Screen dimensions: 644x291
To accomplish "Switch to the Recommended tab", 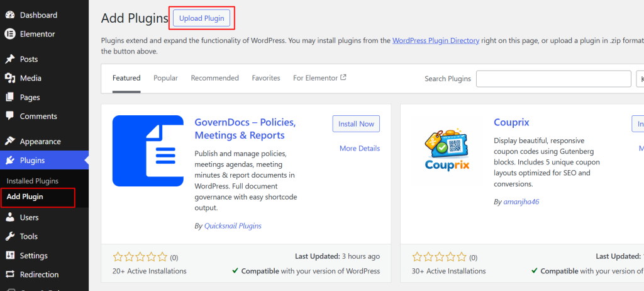I will [x=215, y=78].
